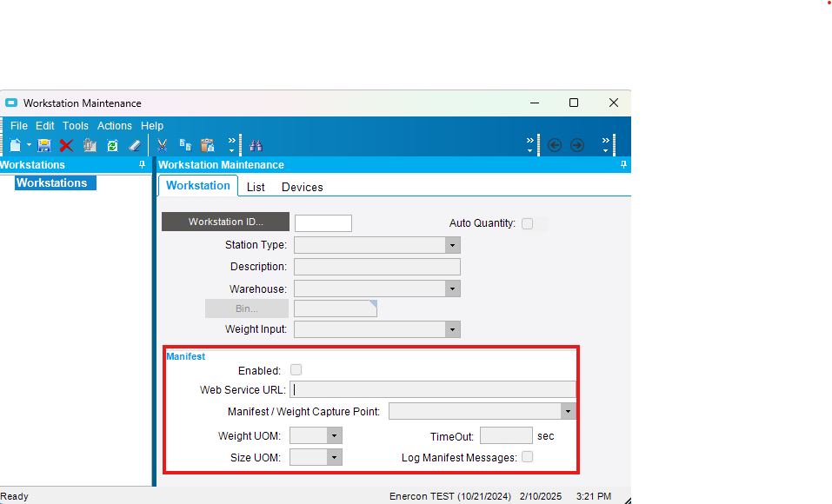The width and height of the screenshot is (832, 504).
Task: Click the Back circled arrow icon
Action: (x=555, y=145)
